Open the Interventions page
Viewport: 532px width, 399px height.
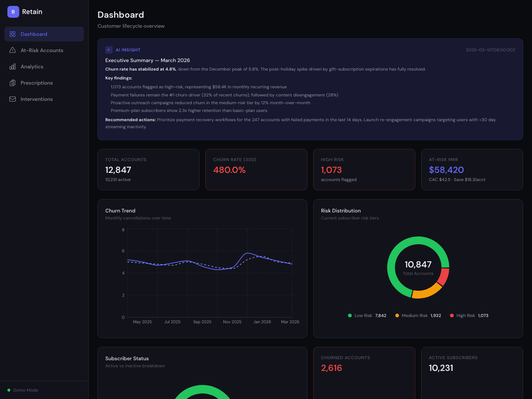44,99
